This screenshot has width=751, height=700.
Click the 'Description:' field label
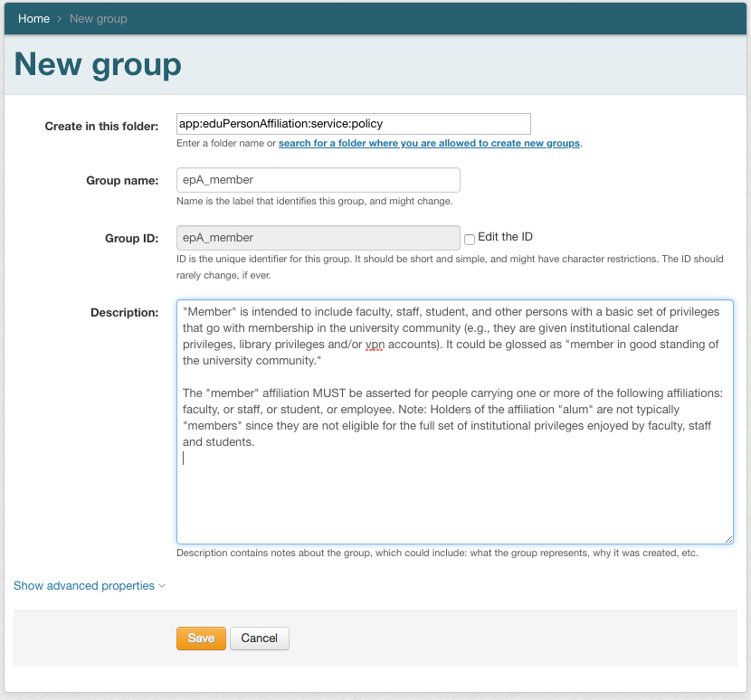pyautogui.click(x=124, y=313)
